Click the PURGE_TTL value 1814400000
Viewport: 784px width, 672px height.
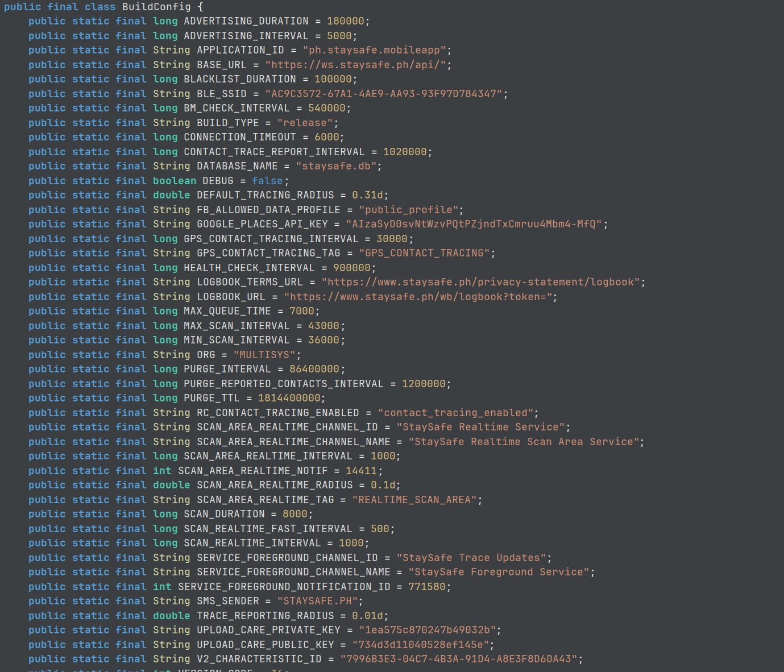coord(289,398)
